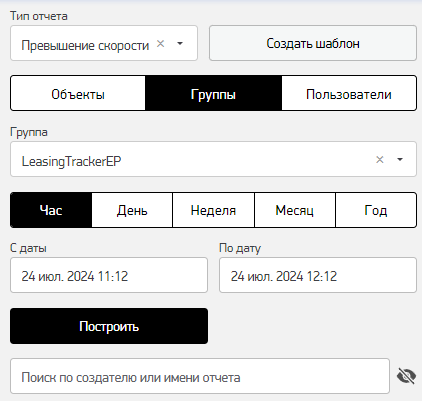Open the По дату date field
Viewport: 422px width, 401px height.
click(318, 275)
